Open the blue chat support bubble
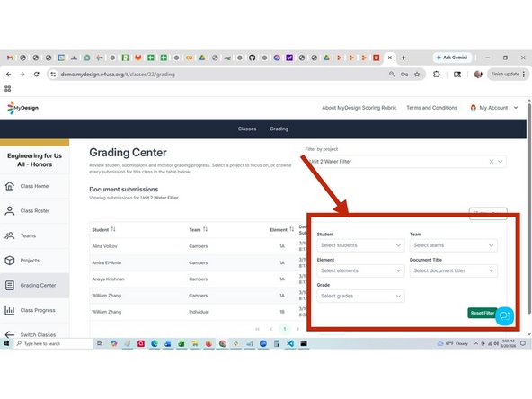The width and height of the screenshot is (532, 399). pos(504,316)
